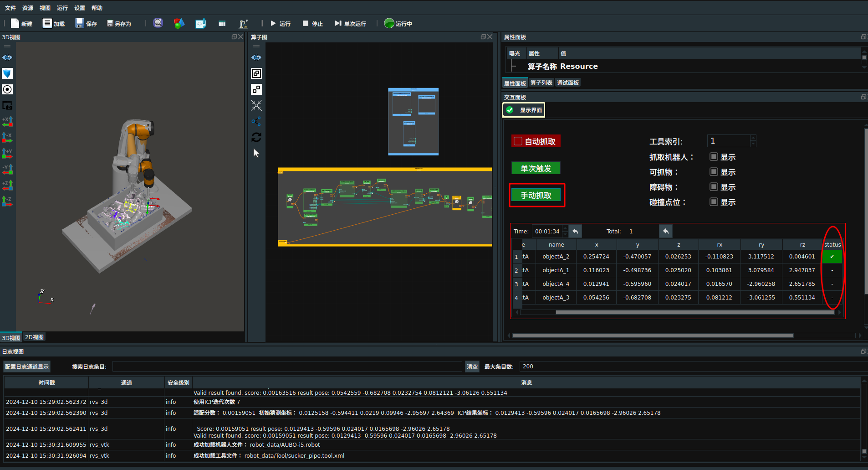Open the 文件 menu
The width and height of the screenshot is (868, 470).
tap(10, 8)
